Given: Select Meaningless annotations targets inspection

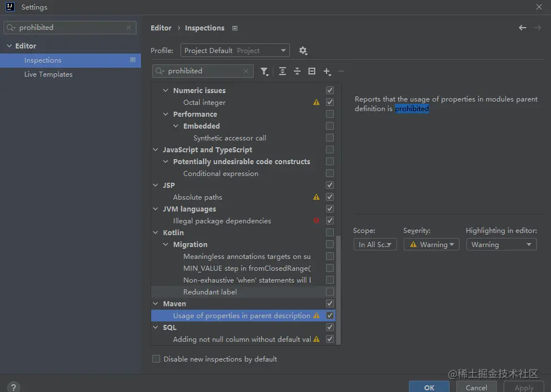Looking at the screenshot, I should tap(243, 256).
